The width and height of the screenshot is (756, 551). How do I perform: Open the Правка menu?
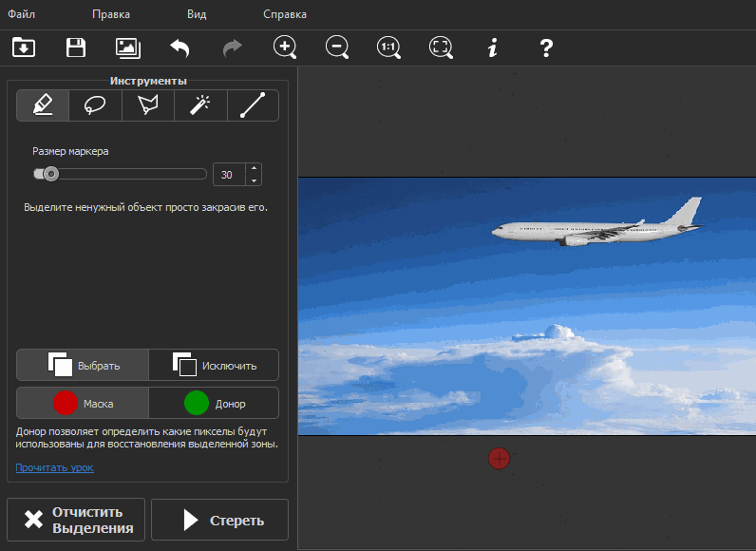[111, 14]
